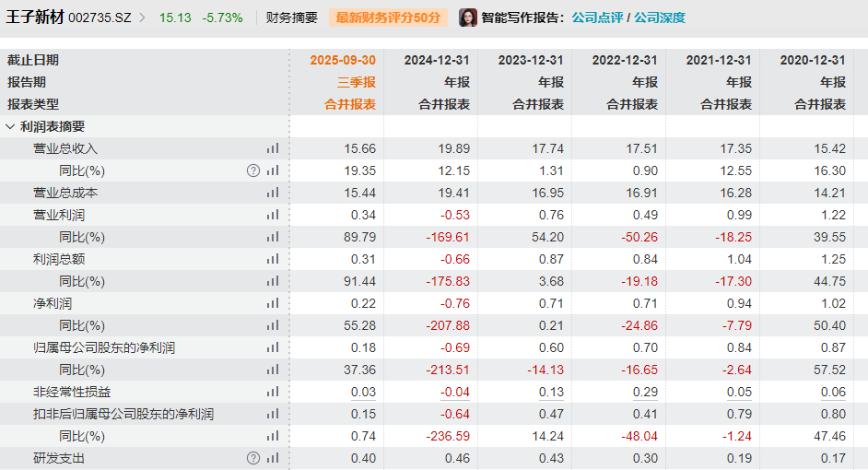The height and width of the screenshot is (470, 868).
Task: Click underlined 非经常性损益 value 0.06
Action: pyautogui.click(x=834, y=392)
